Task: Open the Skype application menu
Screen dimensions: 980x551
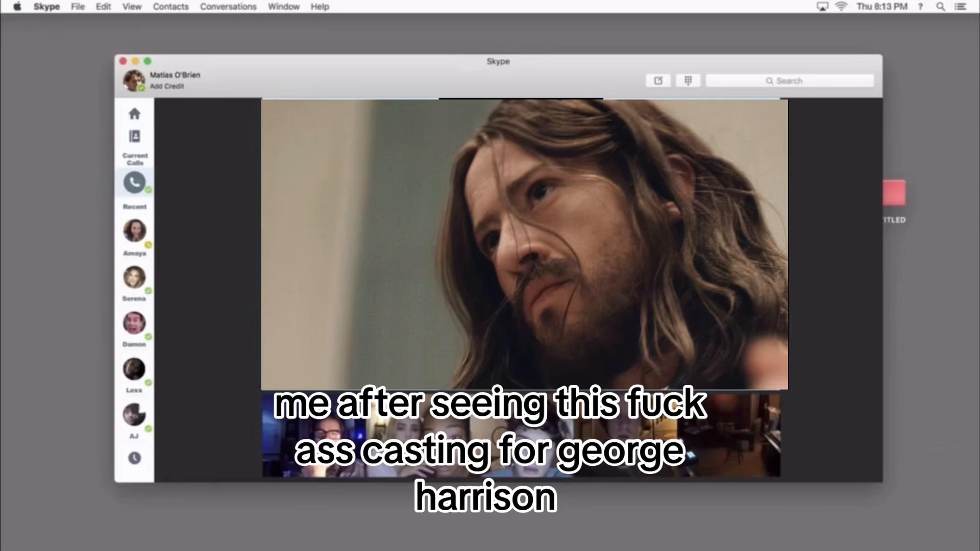Action: point(46,7)
